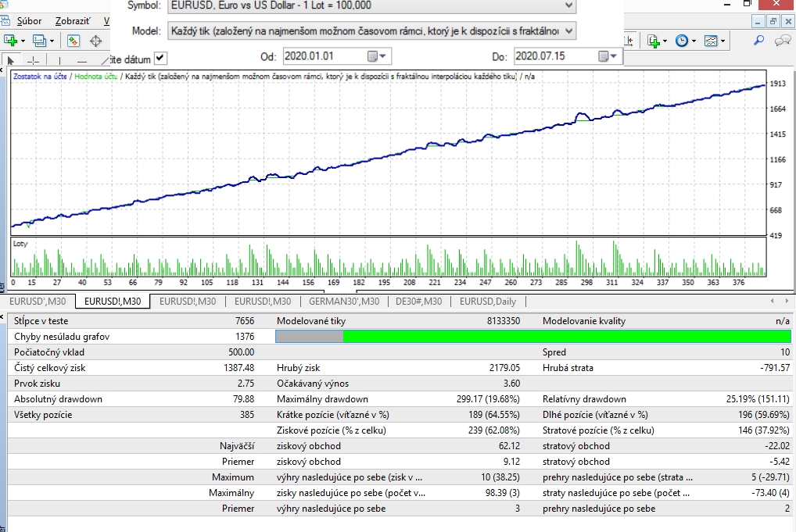This screenshot has width=796, height=532.
Task: Click 'Hrubá strata' value -791.57
Action: tap(775, 368)
